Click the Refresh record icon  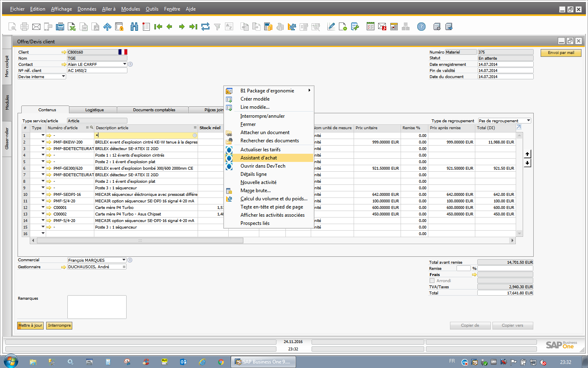point(205,27)
